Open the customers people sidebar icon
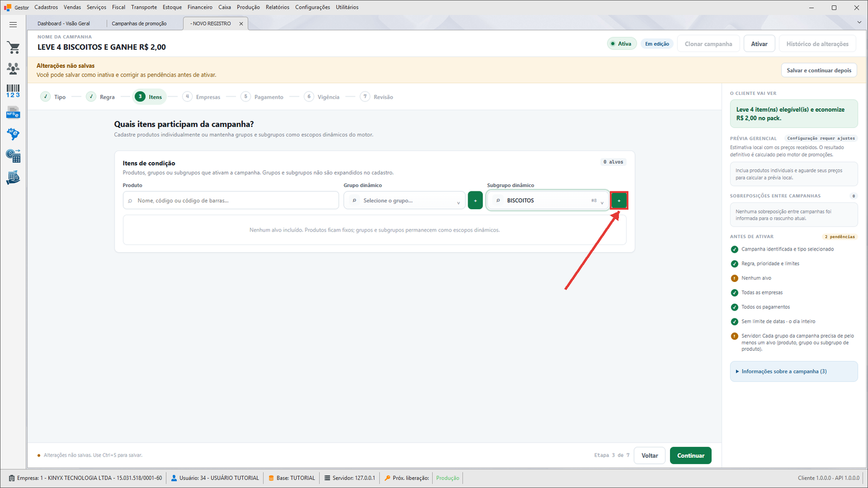The height and width of the screenshot is (488, 868). pyautogui.click(x=13, y=69)
